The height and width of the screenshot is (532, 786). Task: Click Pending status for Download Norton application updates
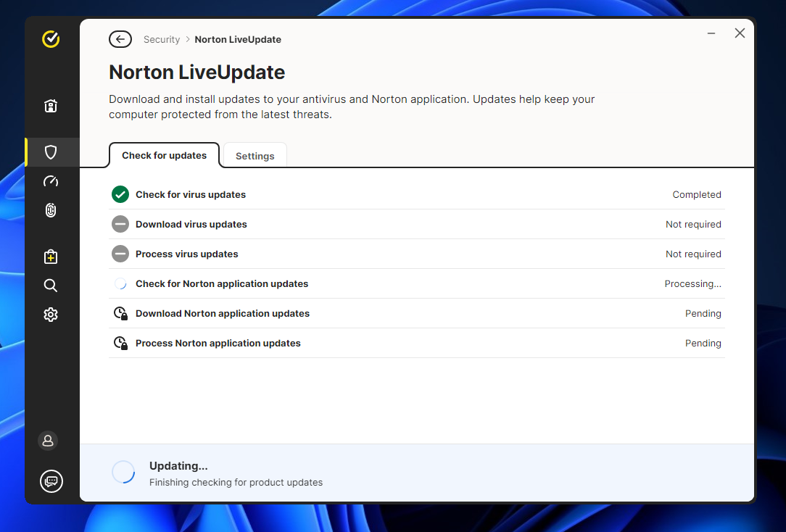click(x=703, y=314)
